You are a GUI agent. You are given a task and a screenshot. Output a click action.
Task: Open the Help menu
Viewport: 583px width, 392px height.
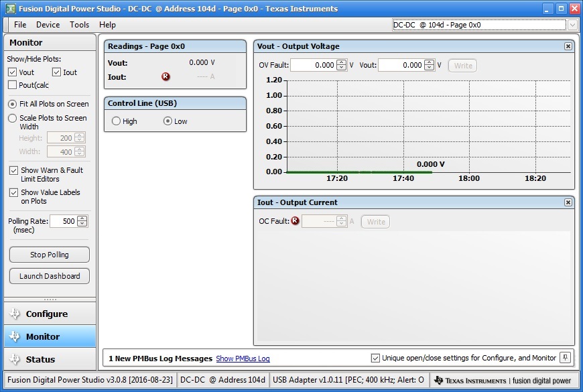(x=107, y=25)
